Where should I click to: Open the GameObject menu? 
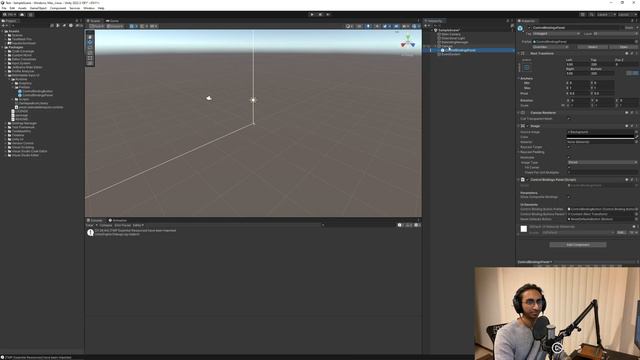click(38, 8)
